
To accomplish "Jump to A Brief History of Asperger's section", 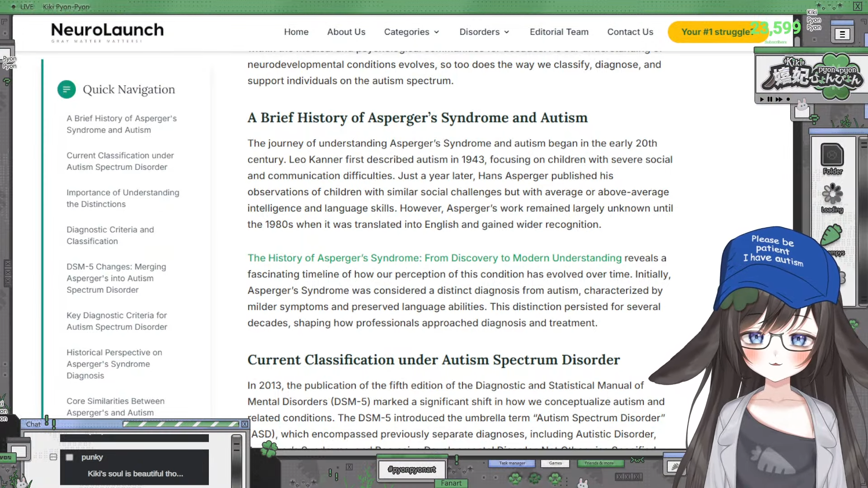I will (122, 124).
